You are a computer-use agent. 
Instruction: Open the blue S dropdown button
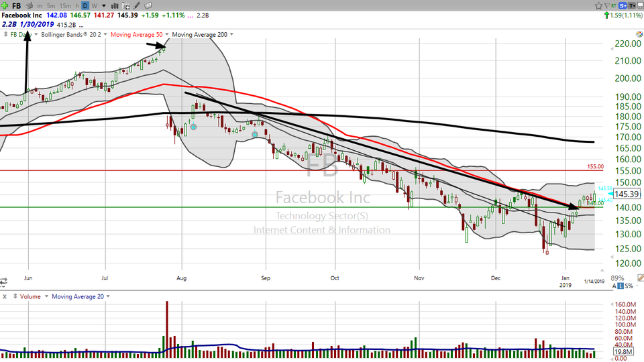623,6
